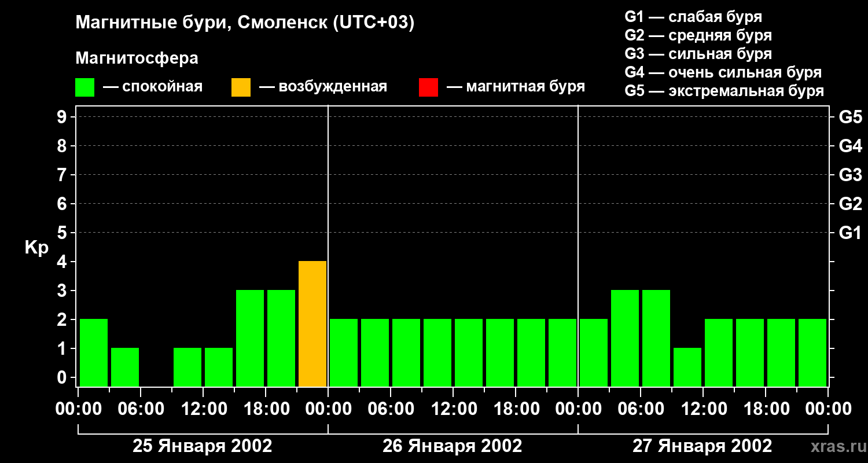Click the '06:00' time label for 26 January
Image resolution: width=868 pixels, height=463 pixels.
pyautogui.click(x=391, y=409)
